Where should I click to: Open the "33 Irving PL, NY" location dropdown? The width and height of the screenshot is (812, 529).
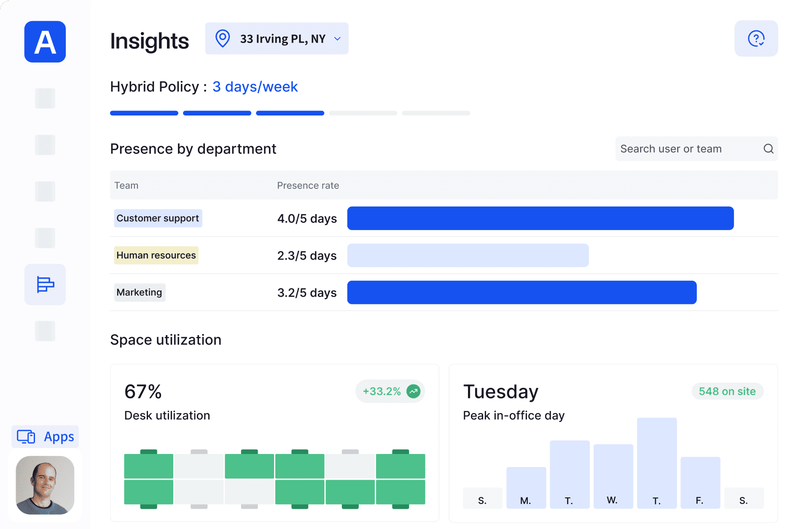coord(283,38)
